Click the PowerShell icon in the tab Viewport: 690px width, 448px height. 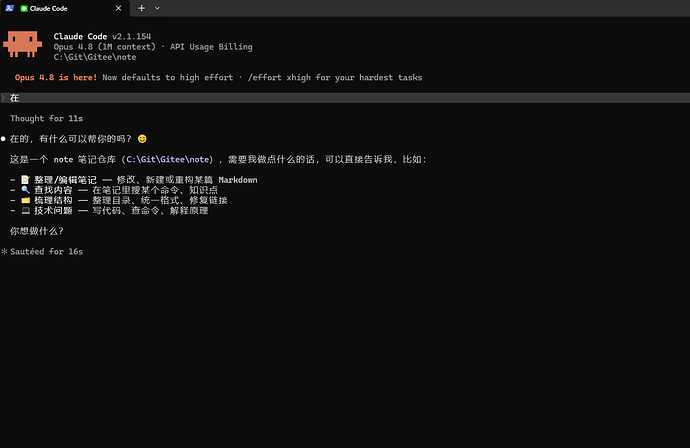(10, 8)
